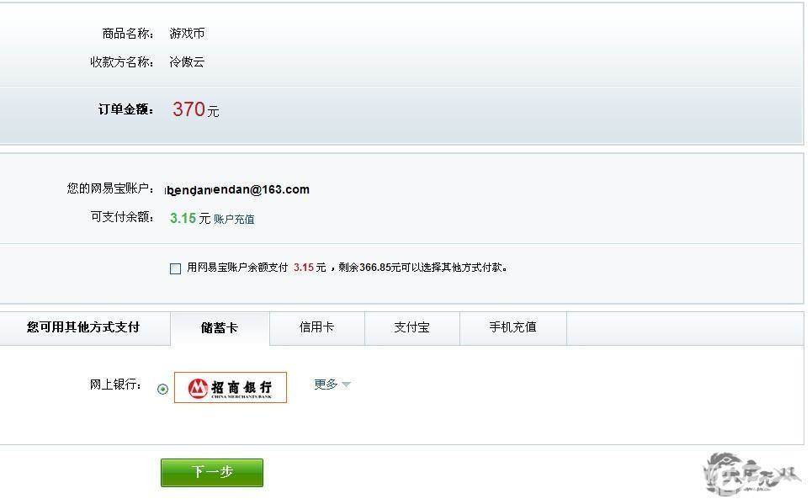Open the 账户充值 link
This screenshot has height=504, width=812.
click(x=234, y=219)
